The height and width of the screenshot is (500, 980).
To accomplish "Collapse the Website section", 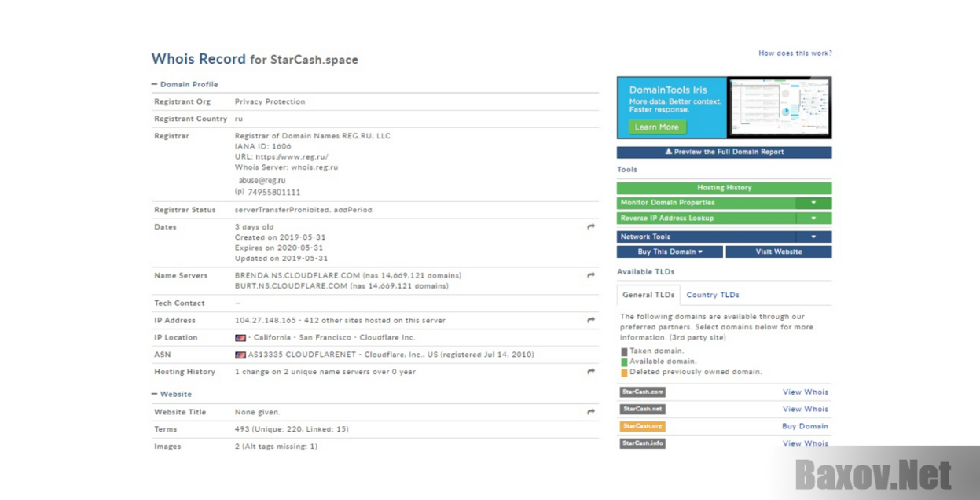I will [x=171, y=395].
